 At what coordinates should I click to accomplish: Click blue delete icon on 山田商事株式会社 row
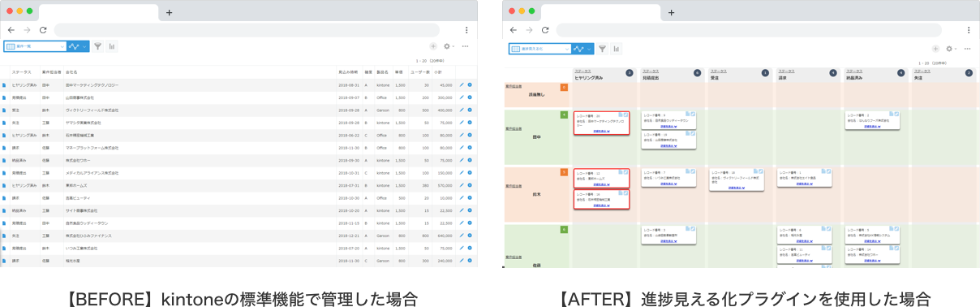point(470,97)
